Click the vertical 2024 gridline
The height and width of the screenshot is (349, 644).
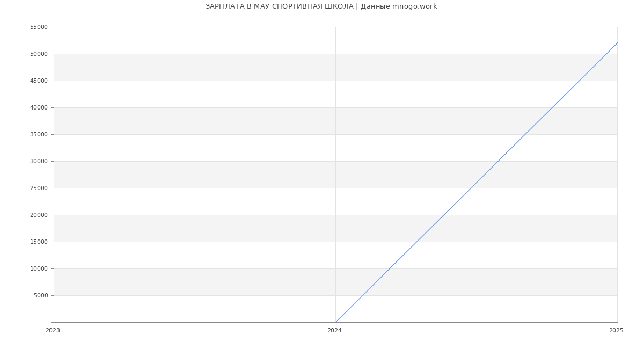335,174
